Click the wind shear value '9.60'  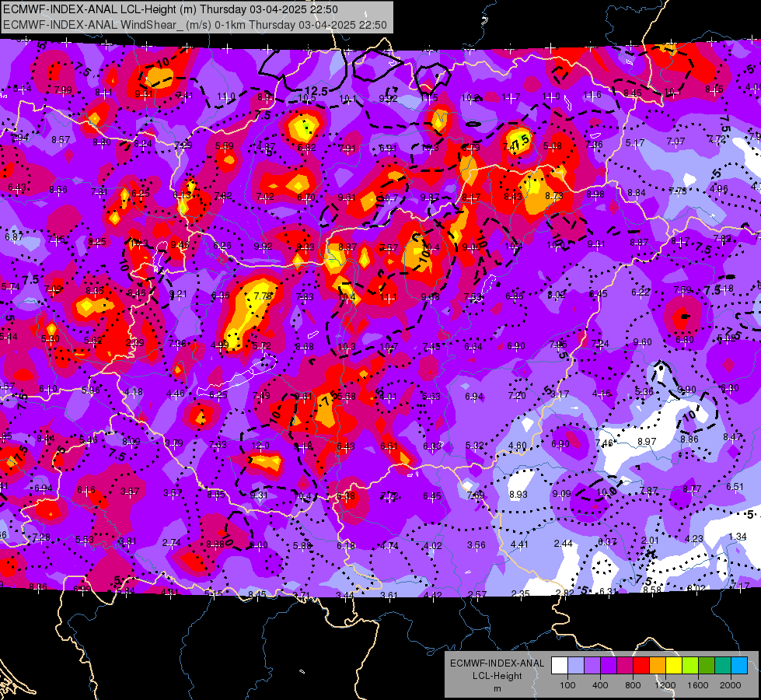(x=642, y=342)
